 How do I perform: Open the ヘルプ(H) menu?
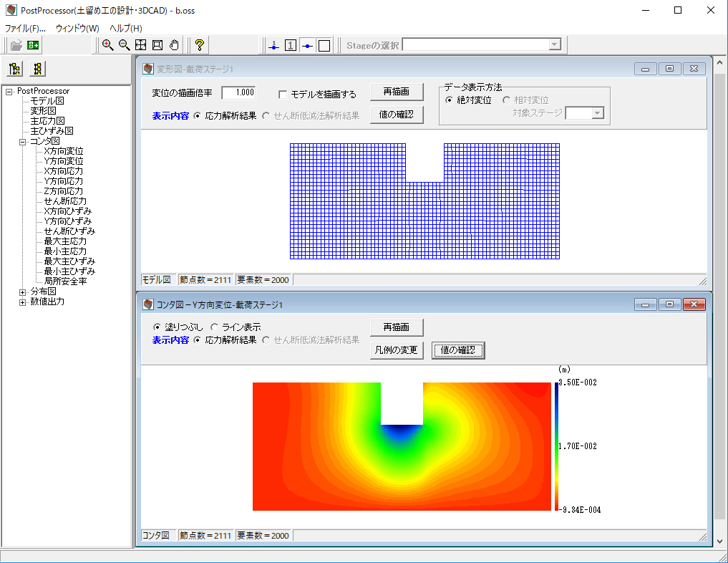point(126,29)
